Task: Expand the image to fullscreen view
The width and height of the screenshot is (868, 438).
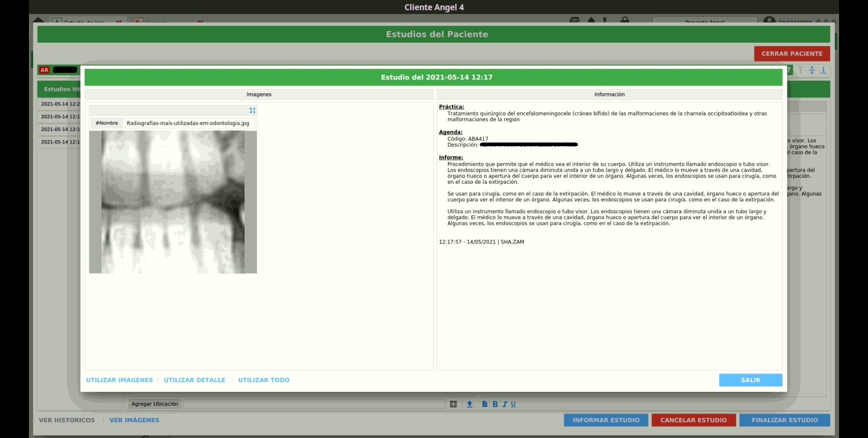Action: point(252,110)
